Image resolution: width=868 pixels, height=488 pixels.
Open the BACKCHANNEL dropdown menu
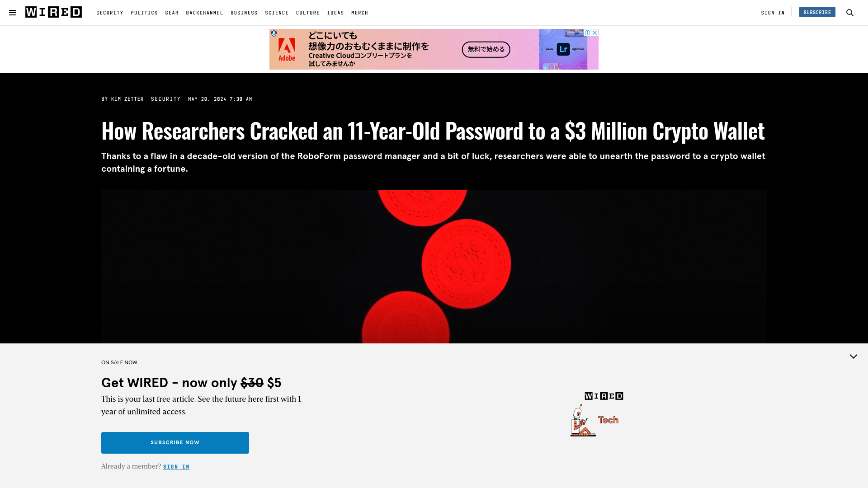204,13
